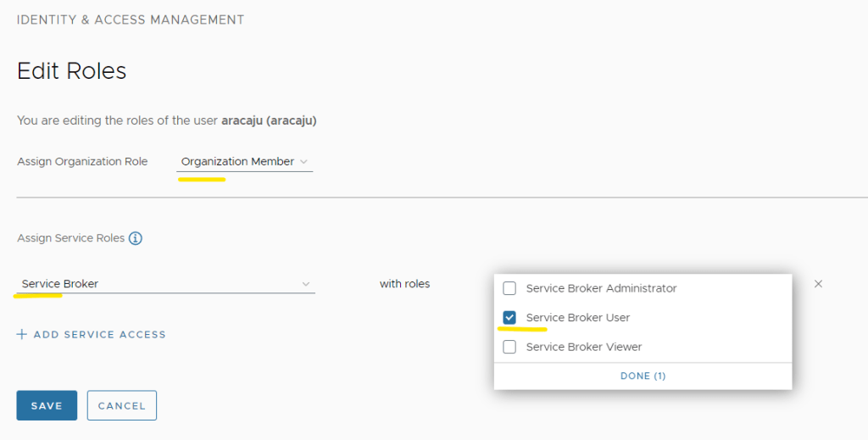Click the bold username aracaju (aracaju)
Viewport: 868px width, 440px height.
269,120
